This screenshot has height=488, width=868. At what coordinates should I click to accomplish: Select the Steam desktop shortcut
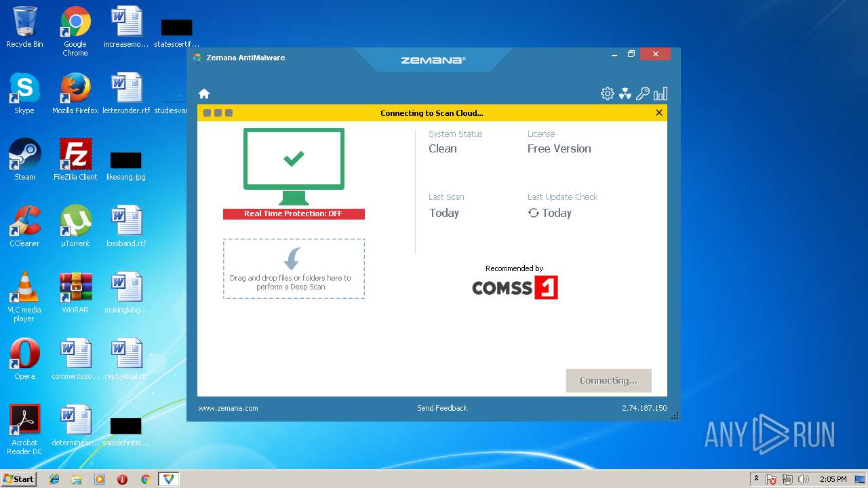(x=24, y=160)
